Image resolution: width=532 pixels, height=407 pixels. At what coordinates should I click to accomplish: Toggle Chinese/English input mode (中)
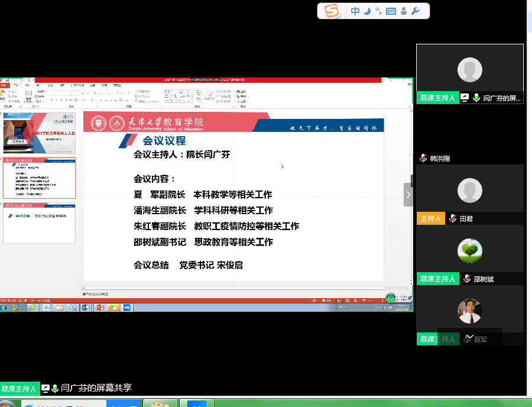(x=355, y=11)
